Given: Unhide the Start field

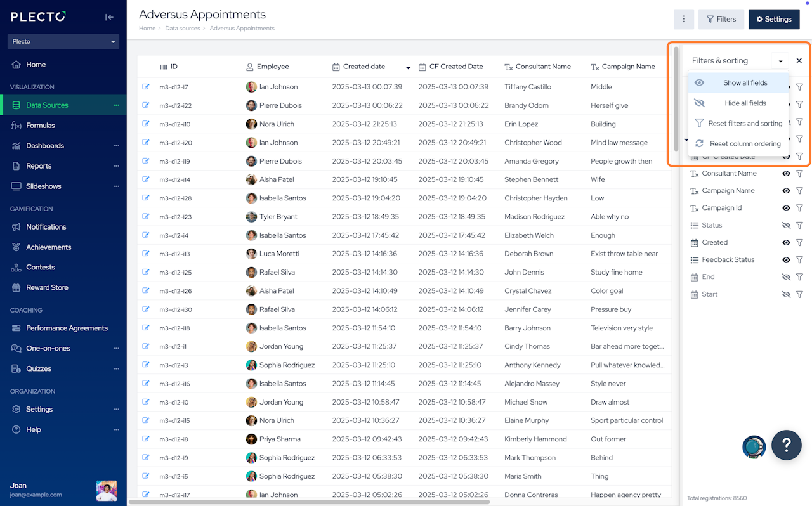Looking at the screenshot, I should coord(786,294).
